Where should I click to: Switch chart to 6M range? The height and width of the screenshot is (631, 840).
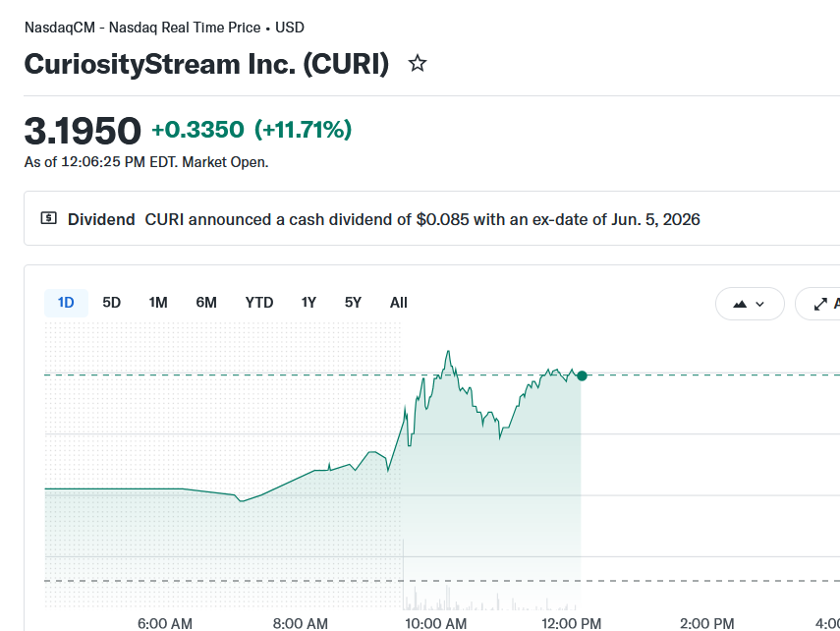(206, 303)
